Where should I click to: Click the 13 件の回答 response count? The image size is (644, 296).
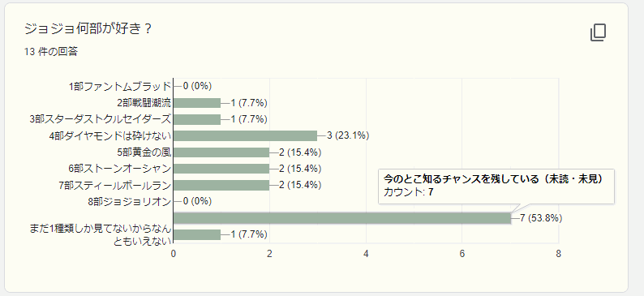(x=51, y=52)
